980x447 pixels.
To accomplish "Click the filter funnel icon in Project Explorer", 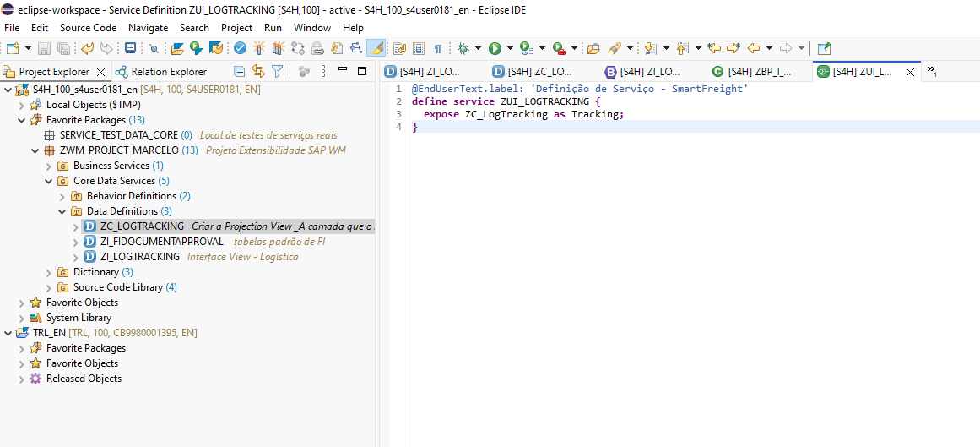I will tap(277, 72).
